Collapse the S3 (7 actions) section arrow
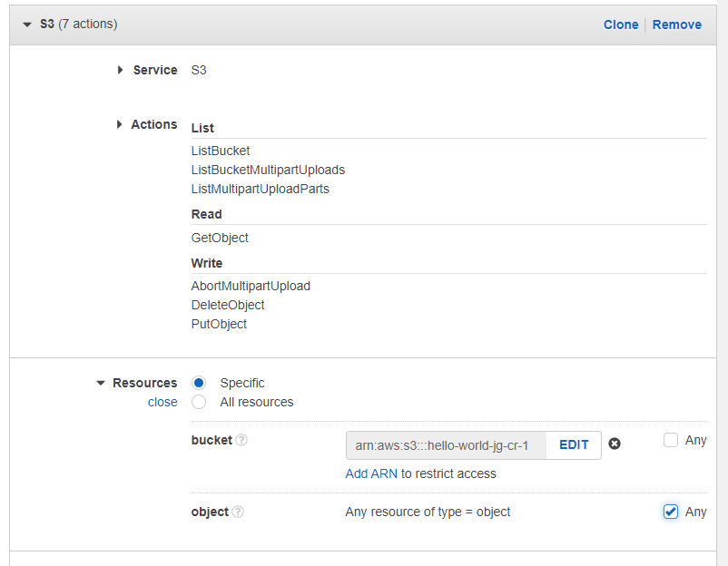The height and width of the screenshot is (566, 728). 26,24
